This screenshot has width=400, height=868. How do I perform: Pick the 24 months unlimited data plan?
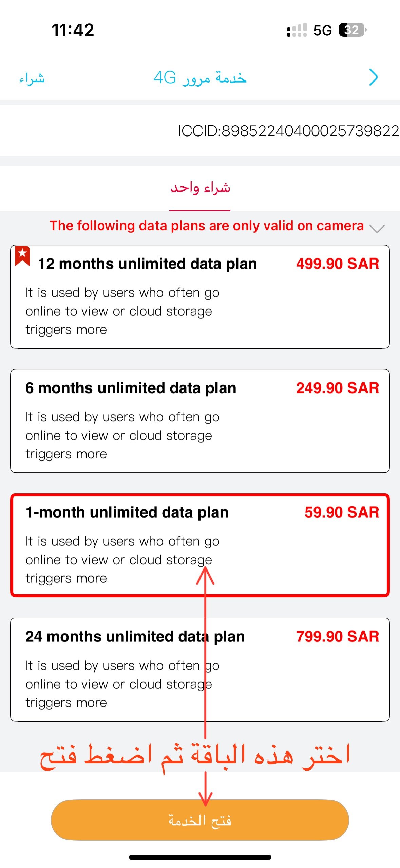click(200, 669)
